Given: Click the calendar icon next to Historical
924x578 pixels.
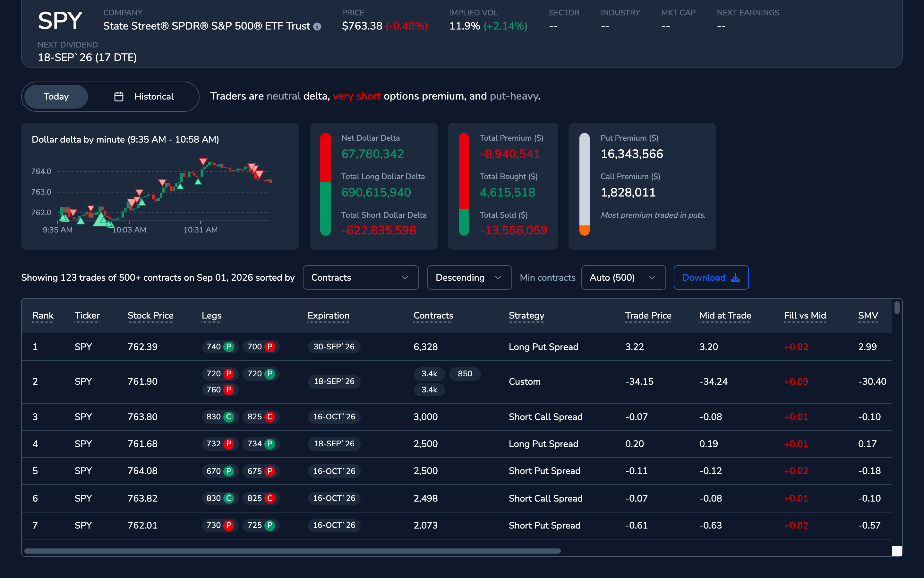Looking at the screenshot, I should (119, 96).
